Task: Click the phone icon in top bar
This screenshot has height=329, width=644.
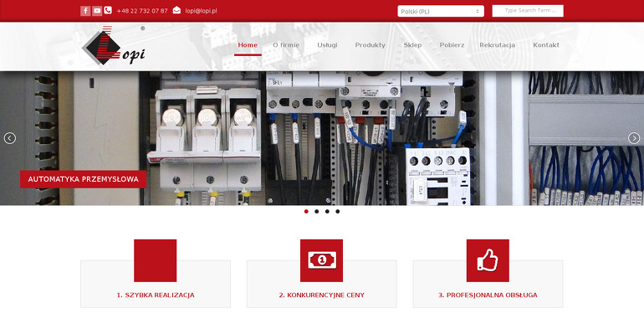Action: pos(108,10)
